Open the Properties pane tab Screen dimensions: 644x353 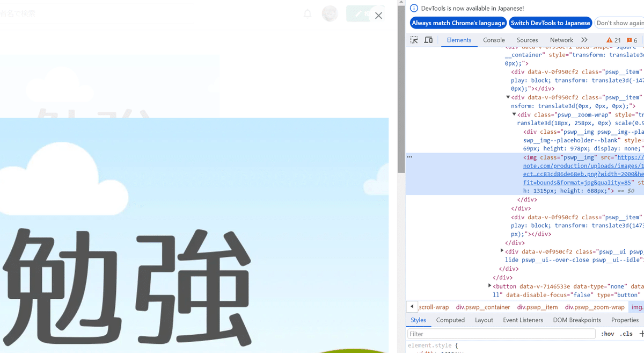(x=625, y=320)
